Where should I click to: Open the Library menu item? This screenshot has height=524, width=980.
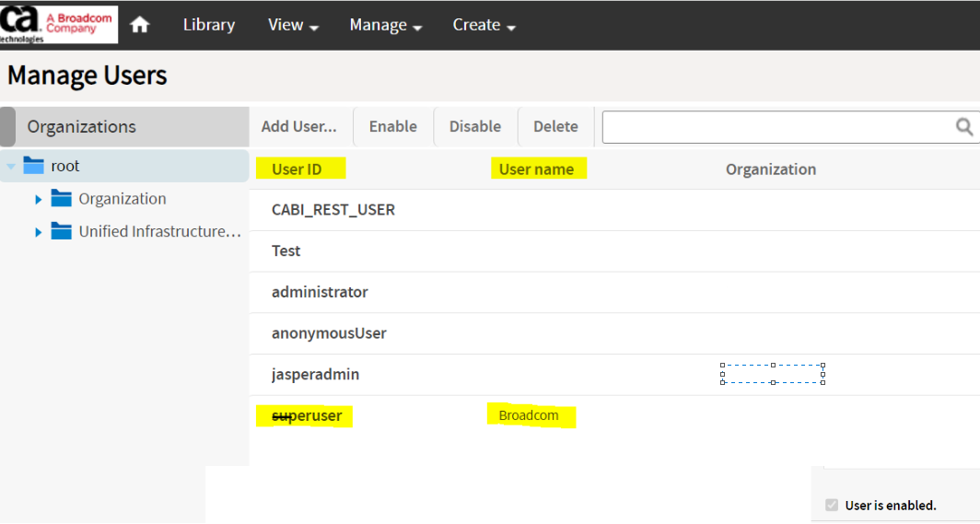[x=209, y=25]
